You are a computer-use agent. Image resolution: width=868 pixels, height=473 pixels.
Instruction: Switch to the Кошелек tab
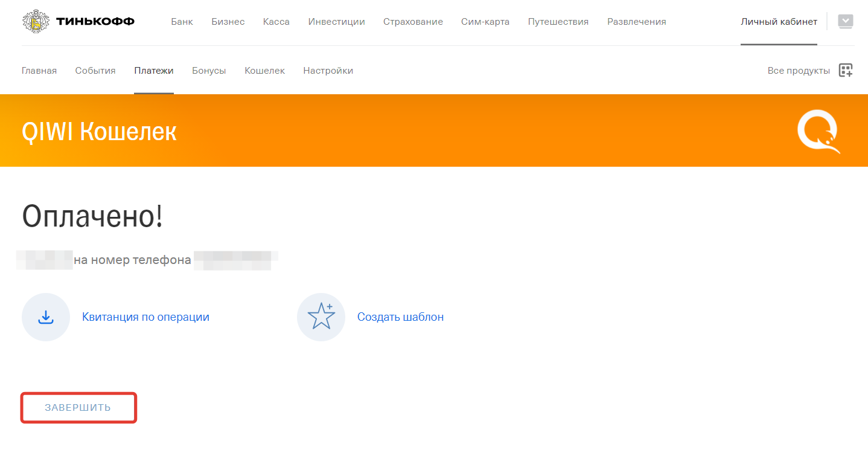click(264, 71)
